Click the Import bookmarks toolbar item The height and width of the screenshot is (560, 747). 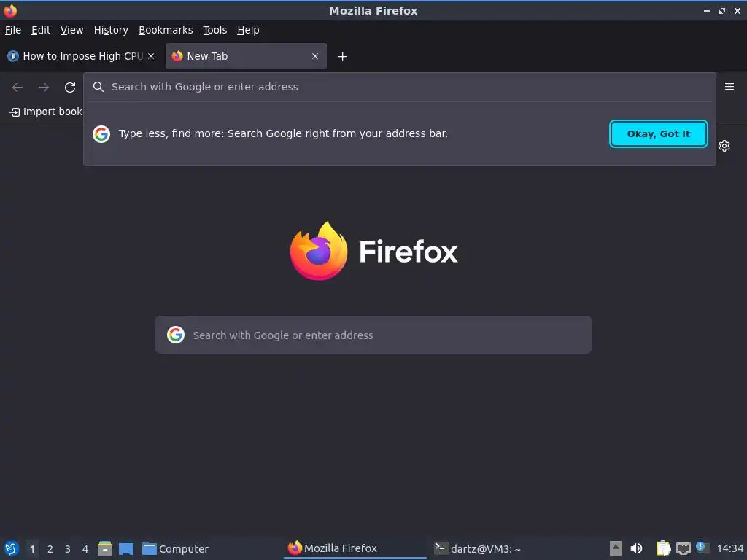point(46,112)
